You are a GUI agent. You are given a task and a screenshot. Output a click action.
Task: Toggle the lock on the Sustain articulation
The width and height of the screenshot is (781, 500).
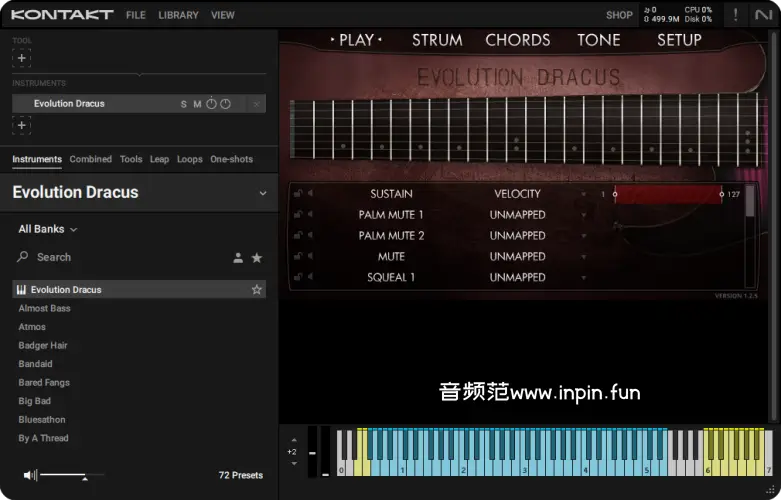tap(298, 194)
